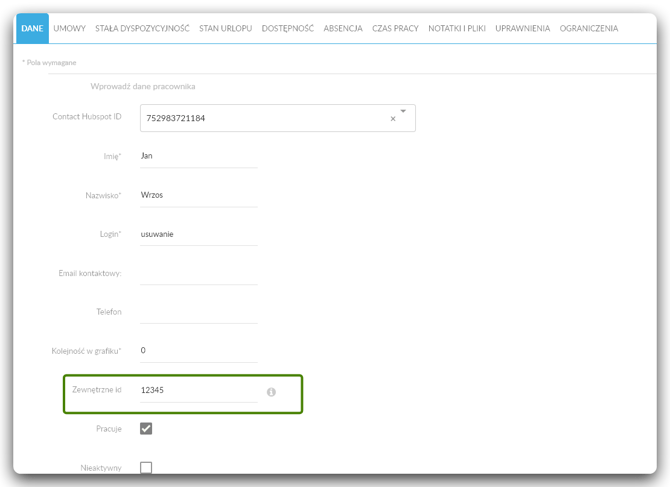670x487 pixels.
Task: Focus the empty Telefon field
Action: tap(199, 312)
